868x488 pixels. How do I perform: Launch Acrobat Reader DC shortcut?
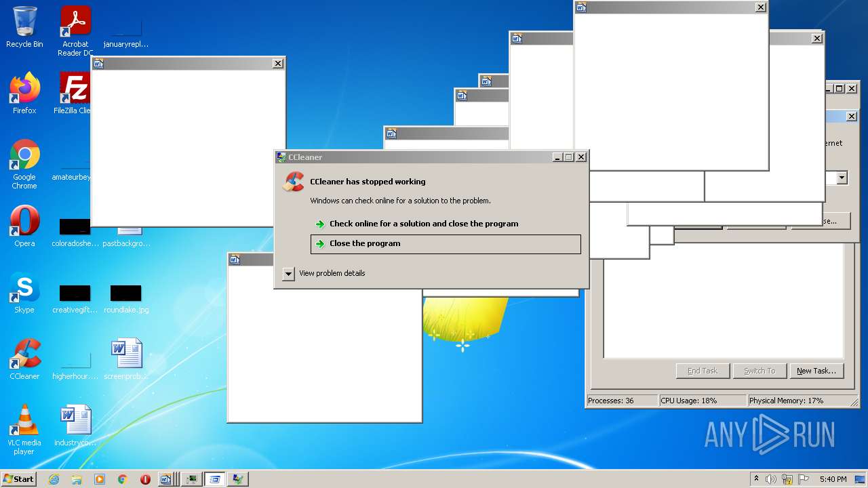coord(75,30)
